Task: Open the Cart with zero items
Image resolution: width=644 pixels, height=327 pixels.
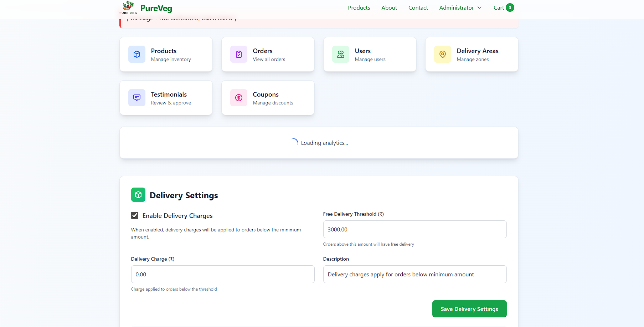Action: [x=503, y=7]
